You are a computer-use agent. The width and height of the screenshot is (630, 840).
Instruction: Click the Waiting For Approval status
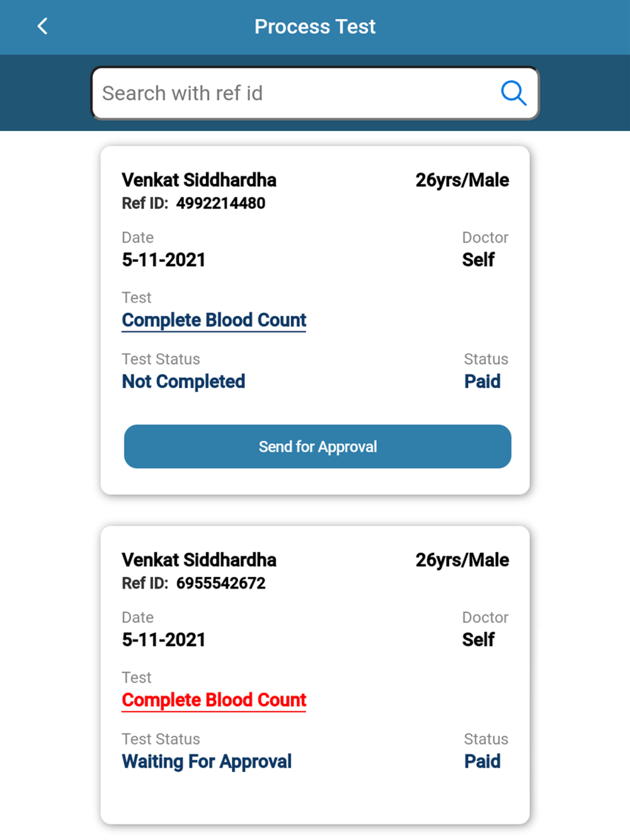tap(207, 761)
